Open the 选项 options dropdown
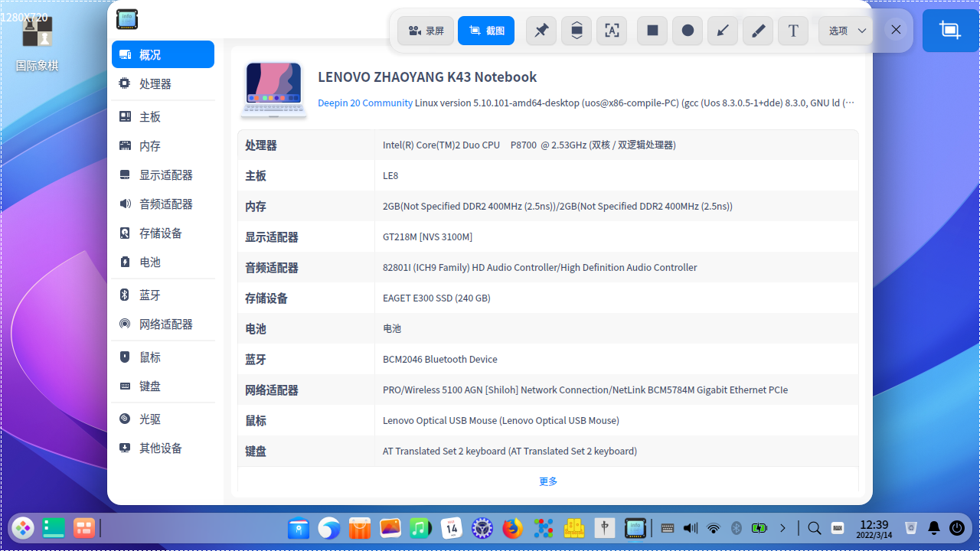Image resolution: width=980 pixels, height=551 pixels. point(845,30)
